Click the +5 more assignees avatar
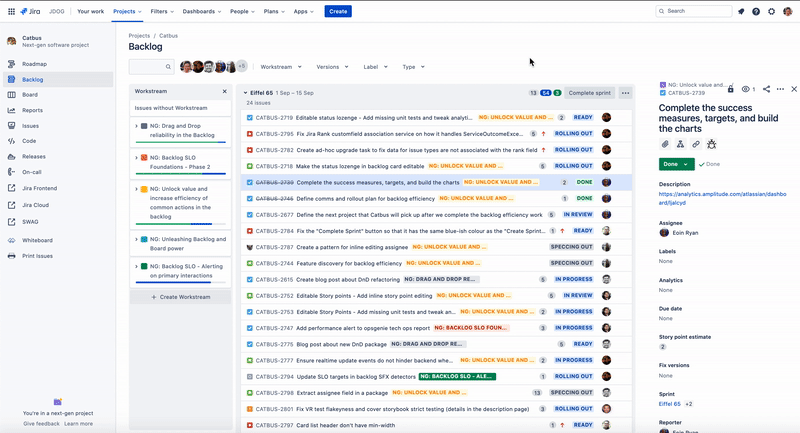The height and width of the screenshot is (433, 800). [x=242, y=66]
